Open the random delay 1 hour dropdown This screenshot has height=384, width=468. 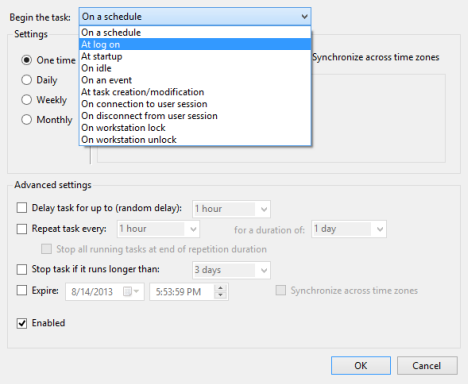tap(231, 209)
